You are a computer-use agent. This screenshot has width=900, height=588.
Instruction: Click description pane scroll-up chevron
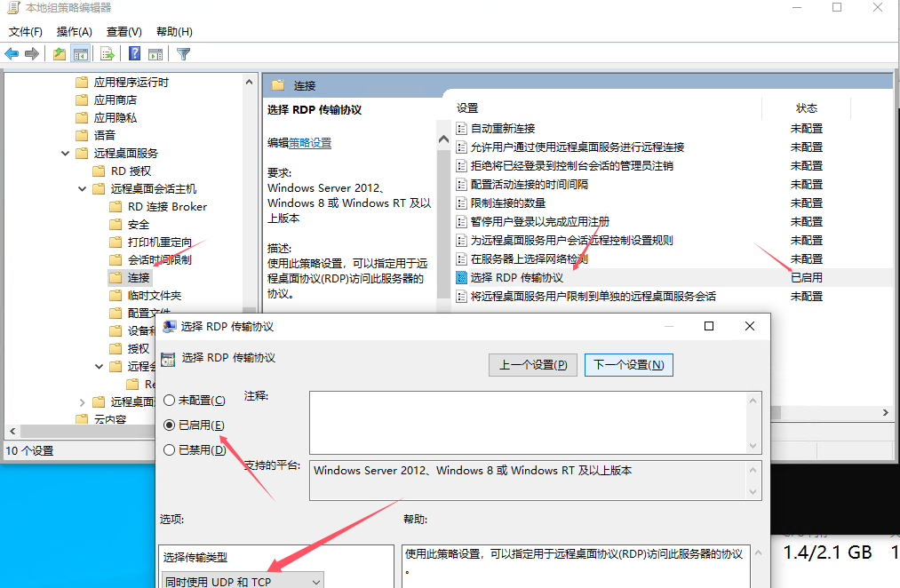tap(443, 139)
